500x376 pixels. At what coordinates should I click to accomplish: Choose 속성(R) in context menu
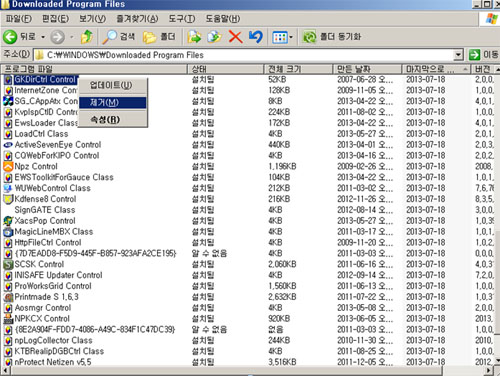pyautogui.click(x=113, y=119)
